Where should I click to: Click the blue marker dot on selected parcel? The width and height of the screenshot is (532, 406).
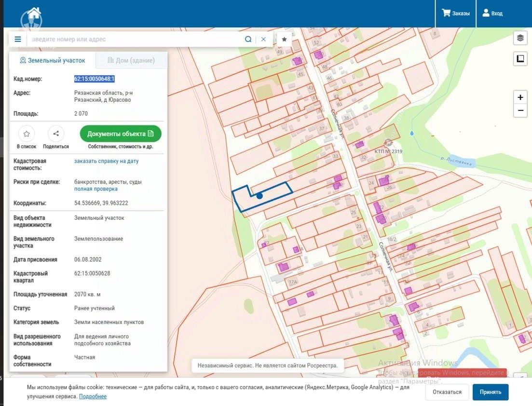tap(259, 196)
